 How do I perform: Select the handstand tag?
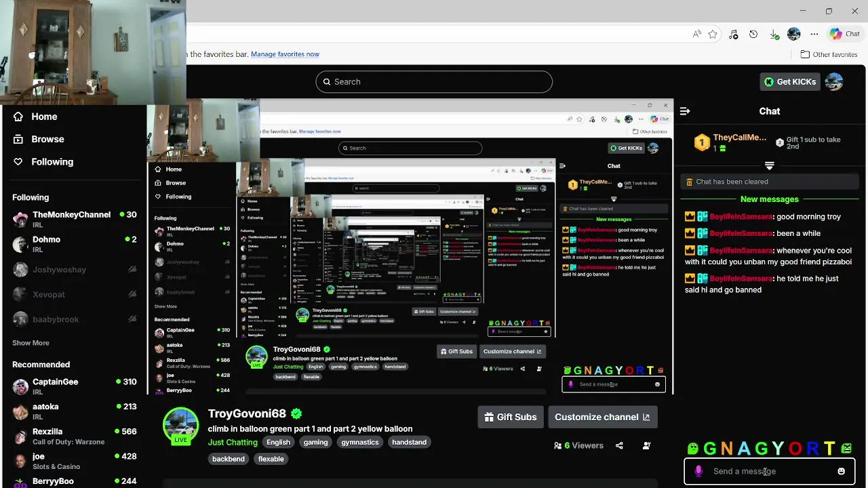[x=409, y=442]
